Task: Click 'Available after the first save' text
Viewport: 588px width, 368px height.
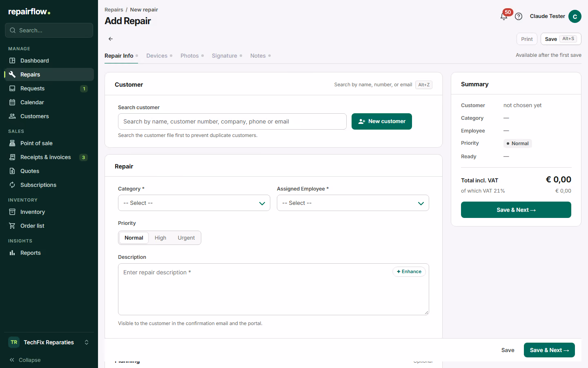Action: pos(548,55)
